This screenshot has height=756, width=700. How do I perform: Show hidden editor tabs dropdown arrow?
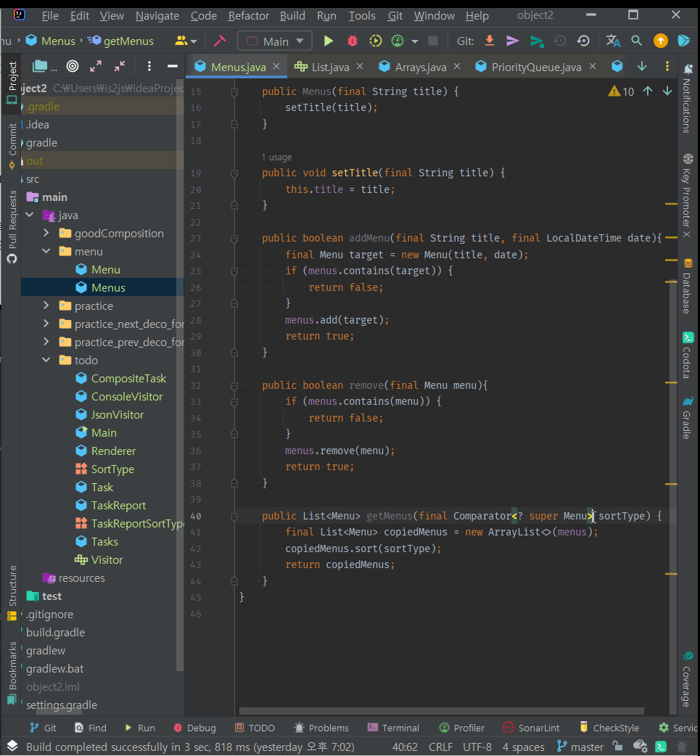pyautogui.click(x=642, y=66)
